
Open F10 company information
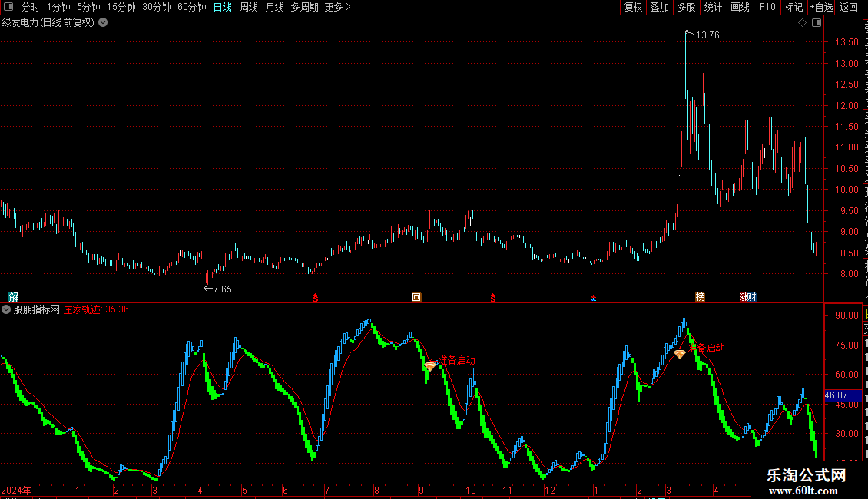click(x=767, y=7)
